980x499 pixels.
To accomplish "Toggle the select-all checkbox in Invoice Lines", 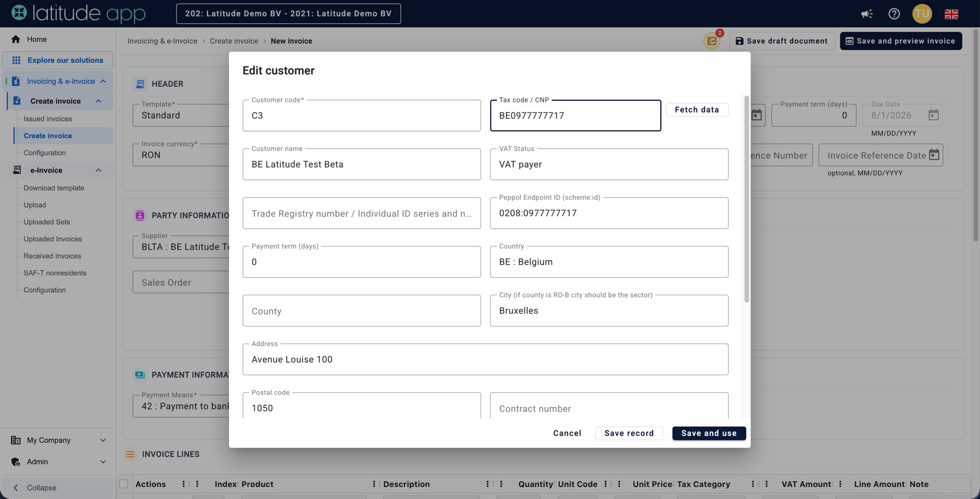I will pos(124,484).
